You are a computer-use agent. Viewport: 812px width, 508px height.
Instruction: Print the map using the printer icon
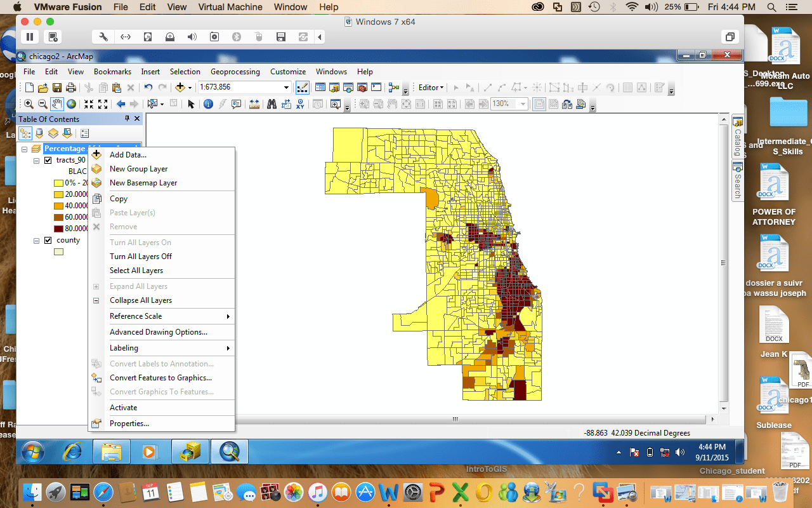[71, 88]
